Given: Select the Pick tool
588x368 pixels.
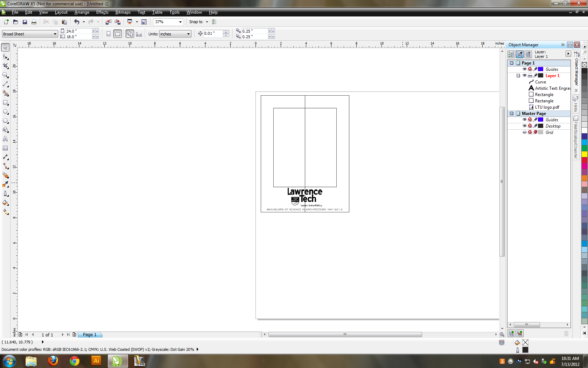Looking at the screenshot, I should [5, 47].
